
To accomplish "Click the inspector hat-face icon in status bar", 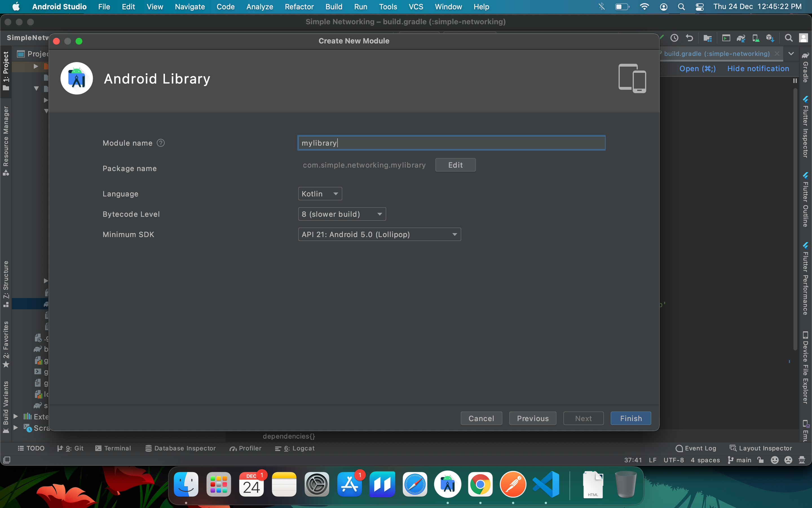I will [x=802, y=460].
